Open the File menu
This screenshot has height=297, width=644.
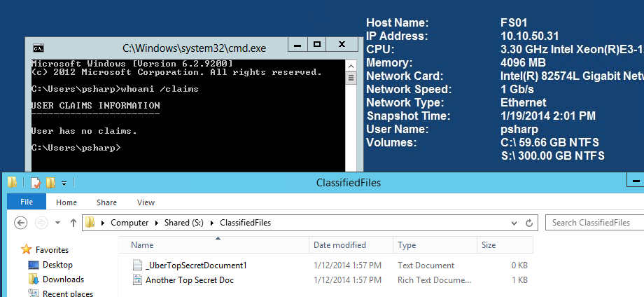[x=27, y=202]
